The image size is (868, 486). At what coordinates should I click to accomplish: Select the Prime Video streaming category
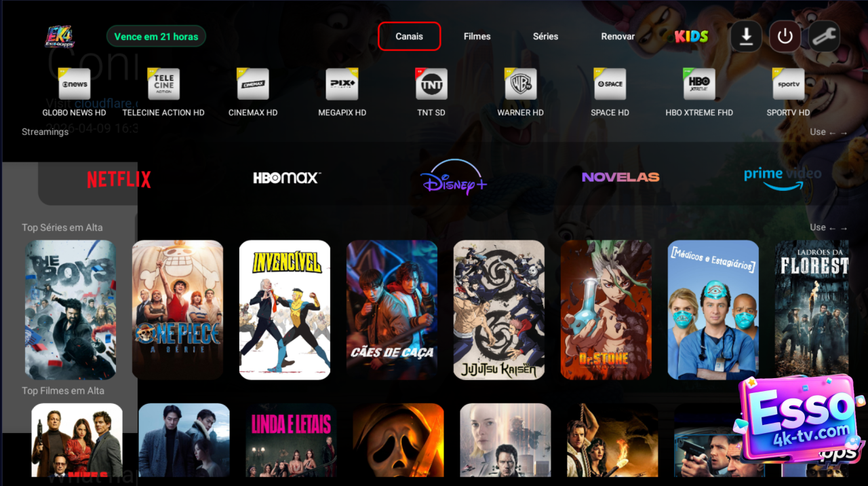(782, 178)
